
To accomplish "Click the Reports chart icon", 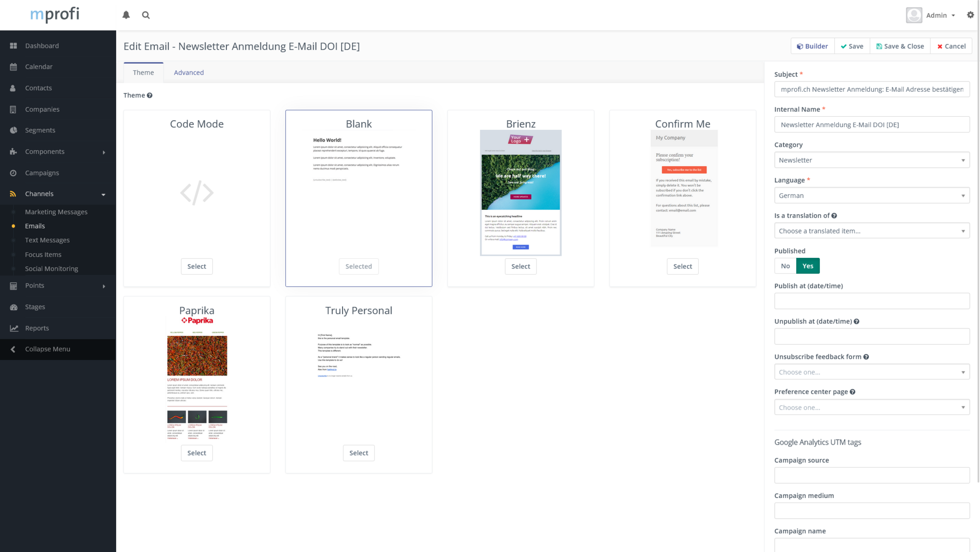I will (x=14, y=328).
